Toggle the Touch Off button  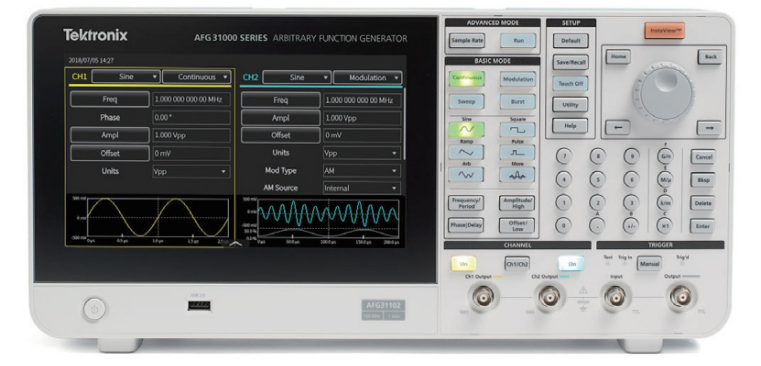point(570,83)
